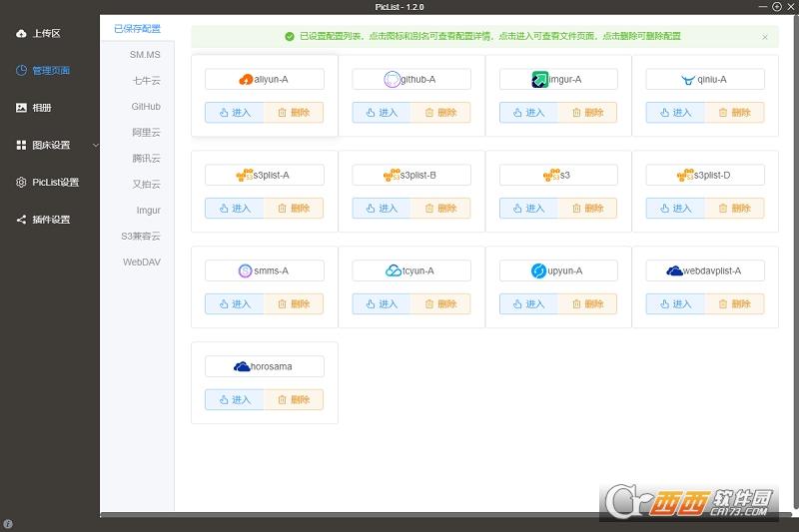
Task: Delete the github-A configuration
Action: (x=440, y=113)
